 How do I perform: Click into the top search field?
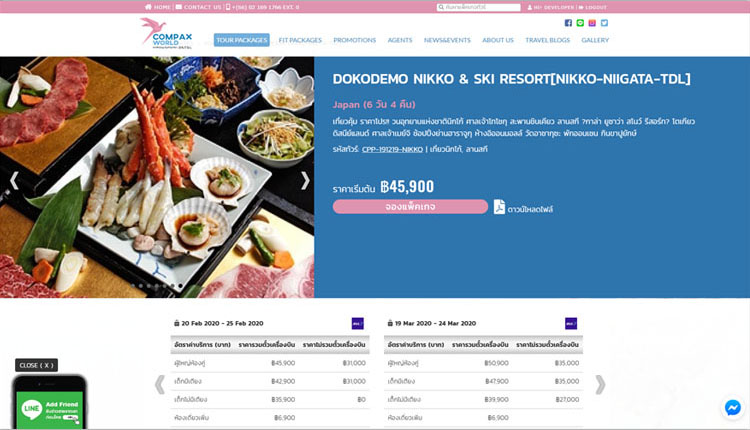478,7
